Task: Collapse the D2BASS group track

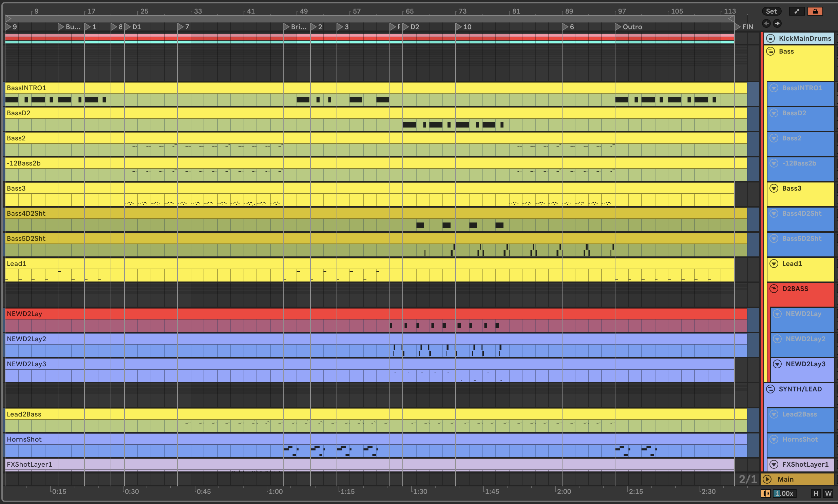Action: click(774, 289)
